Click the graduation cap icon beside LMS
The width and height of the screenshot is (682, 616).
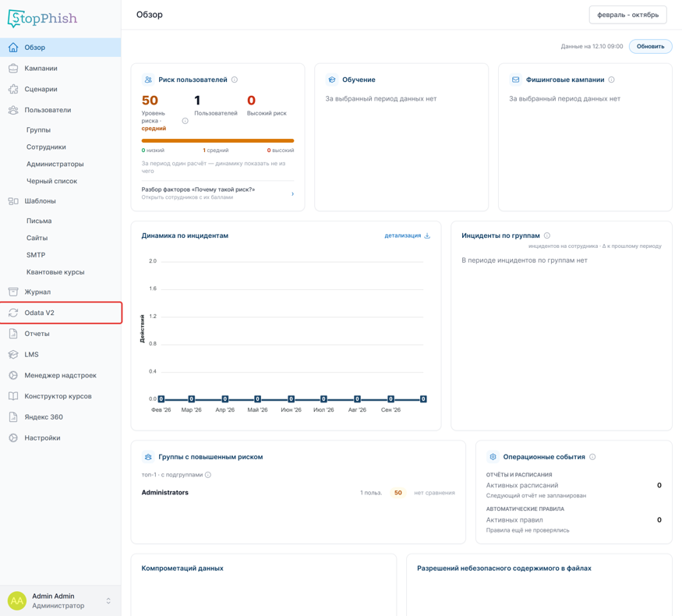point(13,355)
